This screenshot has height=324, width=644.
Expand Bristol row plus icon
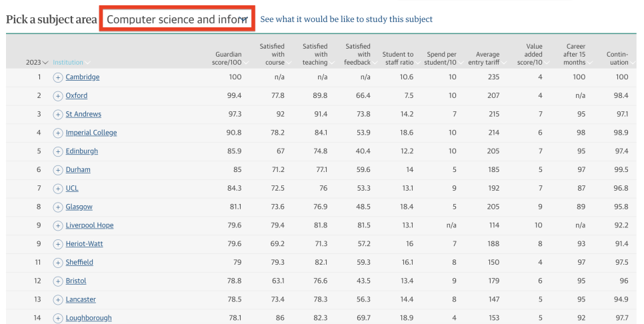[x=58, y=281]
